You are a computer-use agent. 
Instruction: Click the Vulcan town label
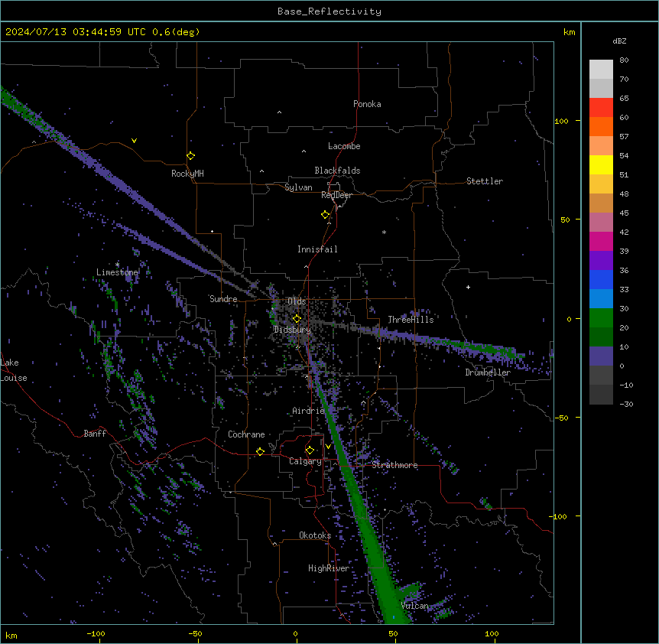(x=415, y=606)
